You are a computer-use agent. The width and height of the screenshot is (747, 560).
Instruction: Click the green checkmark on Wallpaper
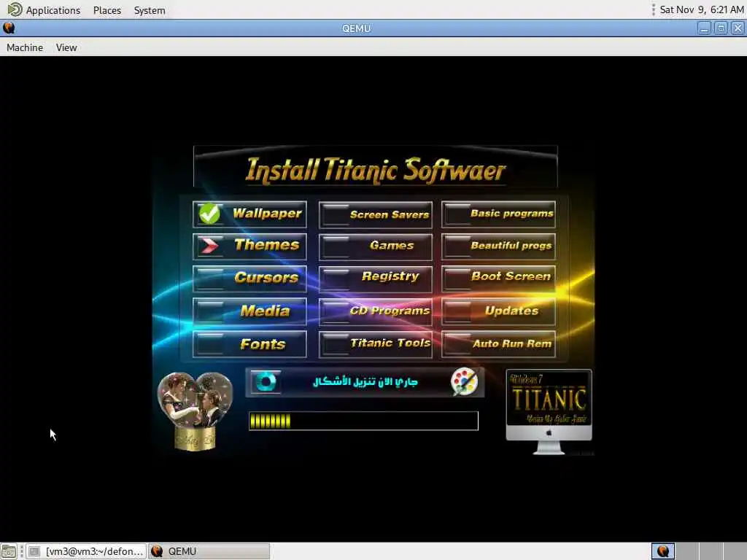point(209,214)
